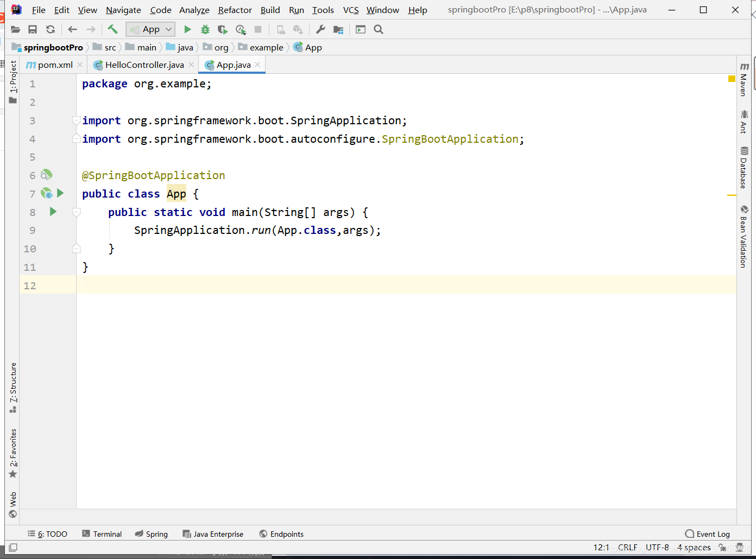Click the CRLF line separator selector
Screen dimensions: 756x559
[x=628, y=548]
